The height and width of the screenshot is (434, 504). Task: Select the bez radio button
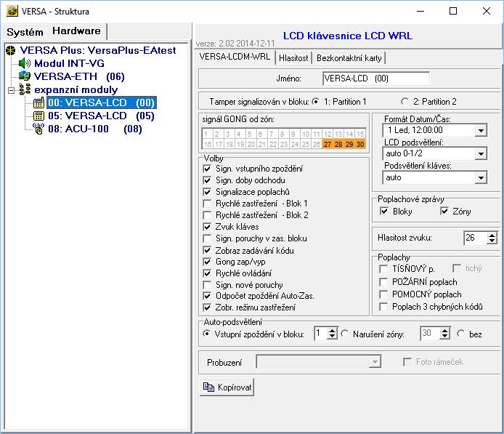(461, 334)
